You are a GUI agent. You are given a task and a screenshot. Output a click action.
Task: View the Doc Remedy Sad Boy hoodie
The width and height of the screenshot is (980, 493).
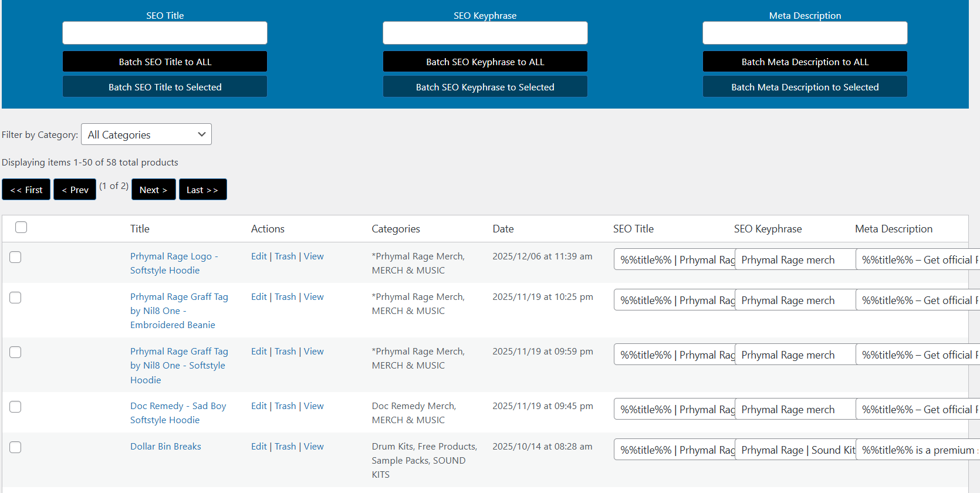(x=313, y=406)
